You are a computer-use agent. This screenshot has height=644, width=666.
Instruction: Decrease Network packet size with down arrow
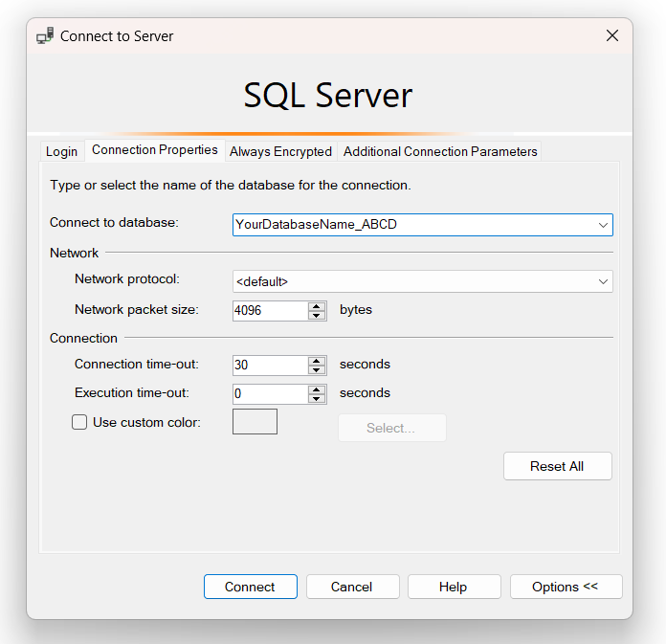317,316
